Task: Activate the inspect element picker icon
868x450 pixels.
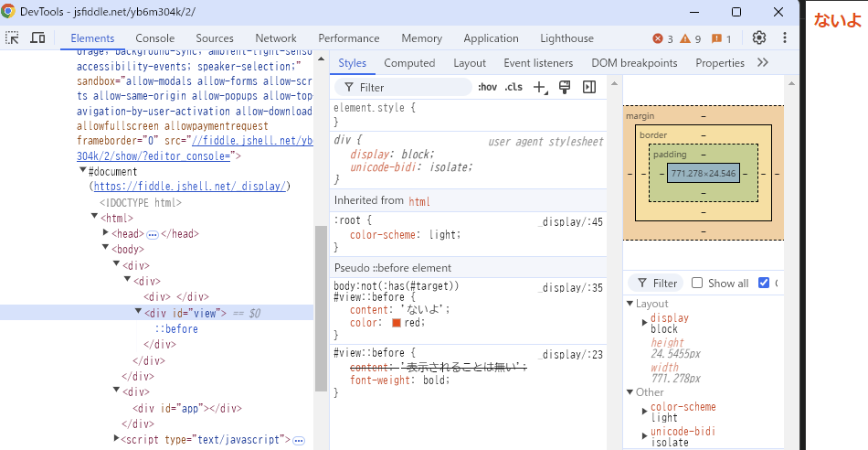Action: click(x=12, y=37)
